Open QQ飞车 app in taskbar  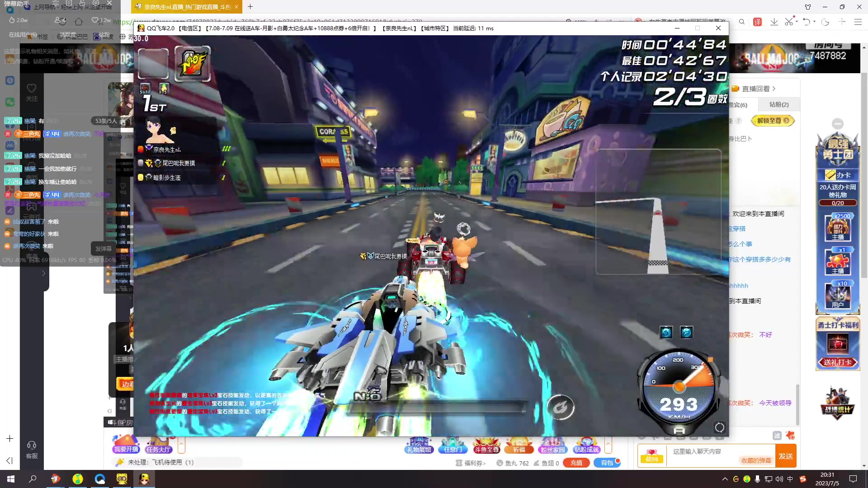(144, 479)
